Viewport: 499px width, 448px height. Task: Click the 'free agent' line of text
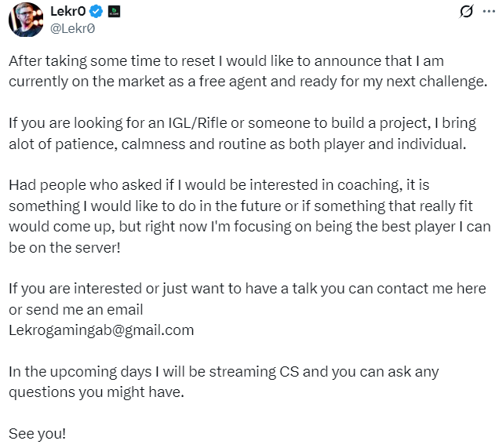pyautogui.click(x=248, y=82)
